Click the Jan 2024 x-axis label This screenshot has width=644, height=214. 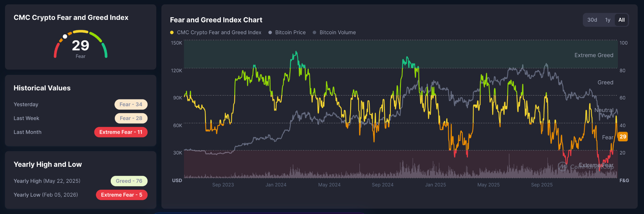[x=276, y=185]
